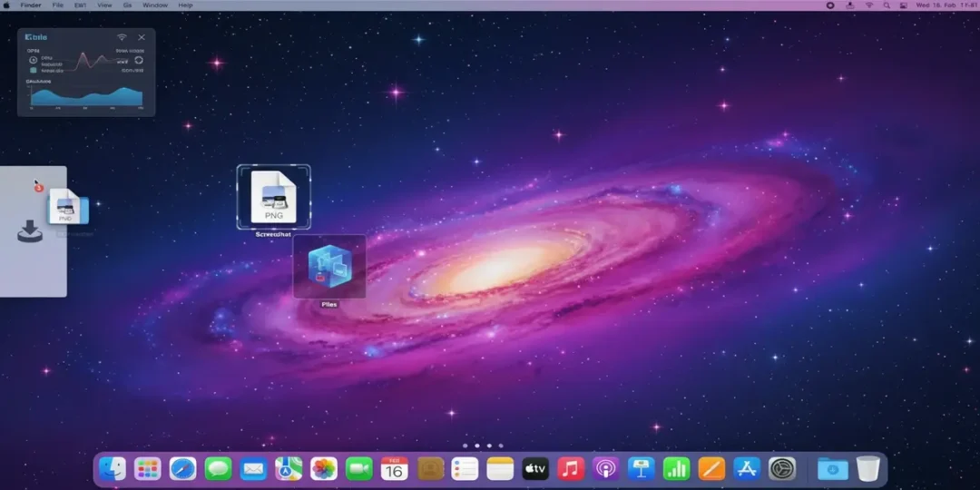Open the Go menu
Viewport: 980px width, 490px height.
pos(127,5)
